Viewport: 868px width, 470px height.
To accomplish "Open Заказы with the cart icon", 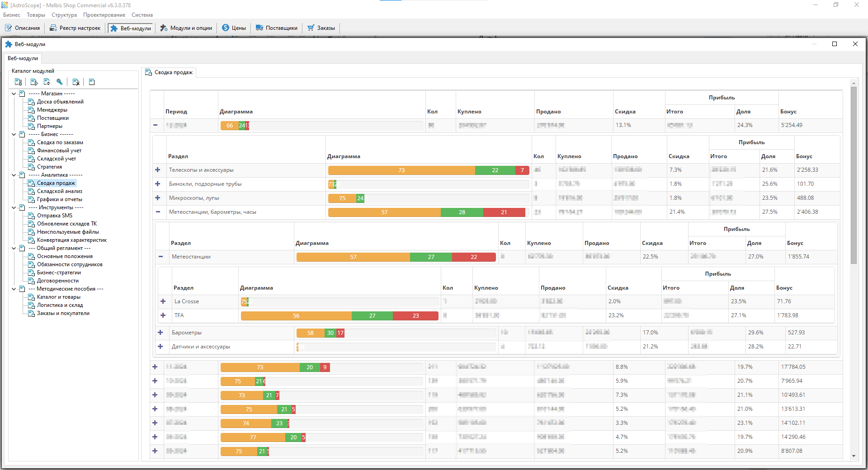I will 321,28.
